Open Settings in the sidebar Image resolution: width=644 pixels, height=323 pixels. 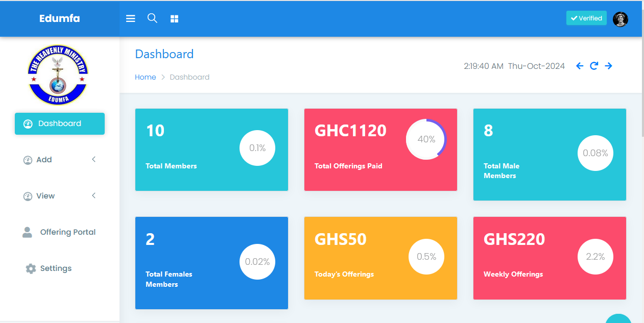tap(60, 268)
